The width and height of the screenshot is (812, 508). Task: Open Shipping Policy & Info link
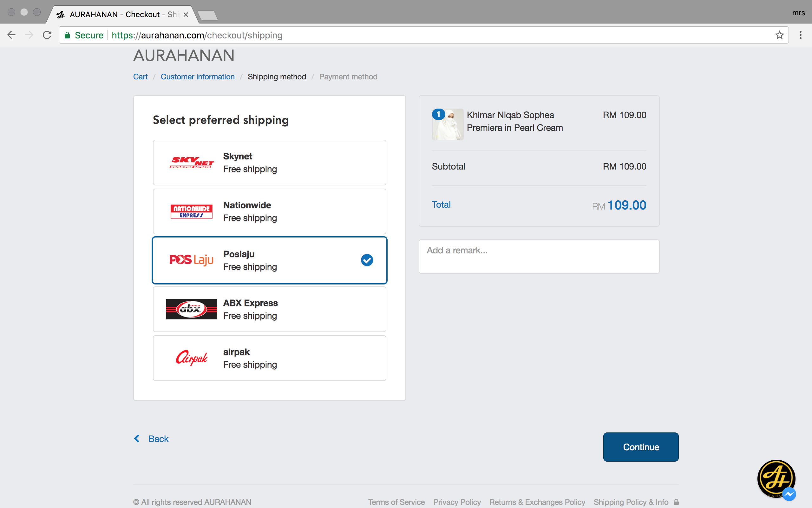(631, 502)
